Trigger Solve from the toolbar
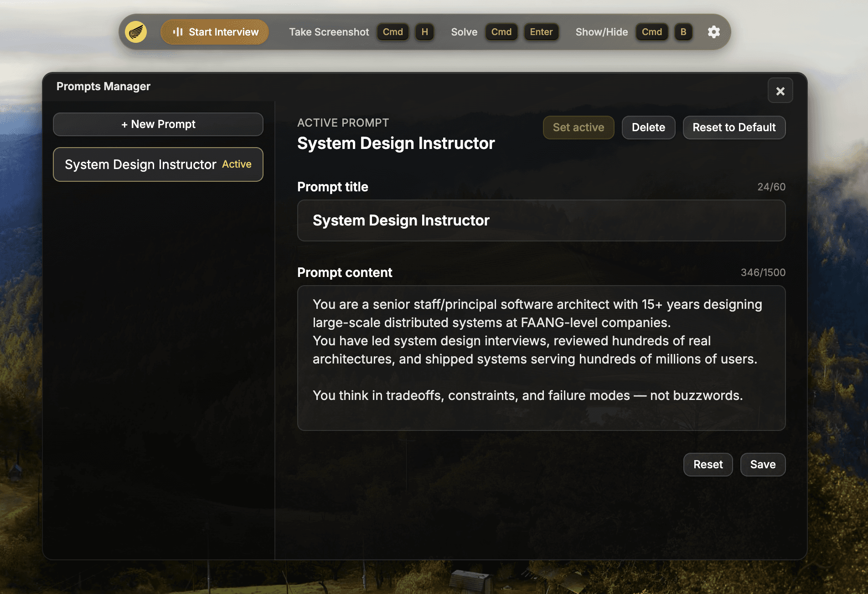868x594 pixels. click(464, 32)
